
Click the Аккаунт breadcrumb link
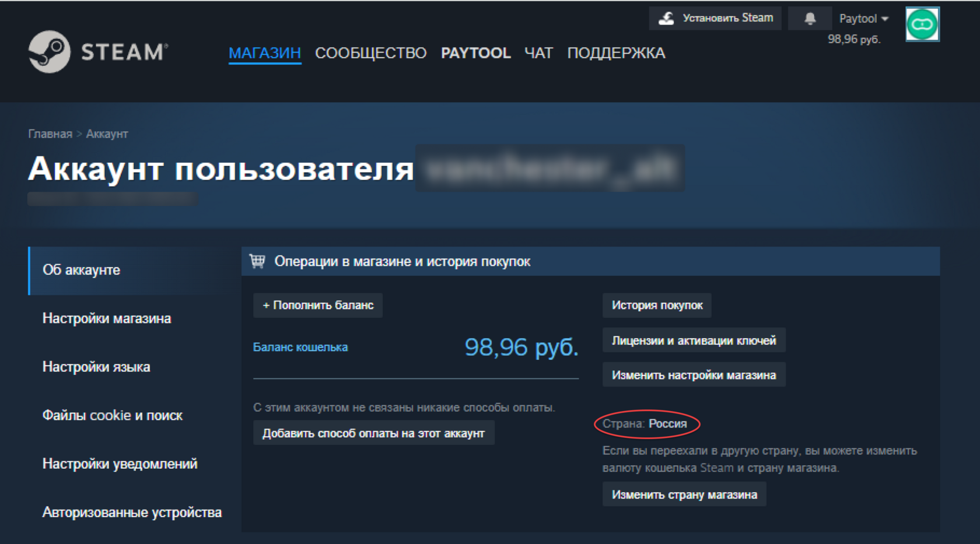(x=107, y=134)
